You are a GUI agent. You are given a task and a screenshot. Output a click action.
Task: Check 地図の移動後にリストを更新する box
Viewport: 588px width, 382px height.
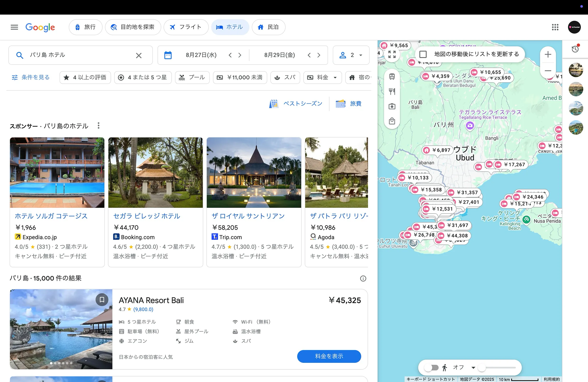[423, 54]
